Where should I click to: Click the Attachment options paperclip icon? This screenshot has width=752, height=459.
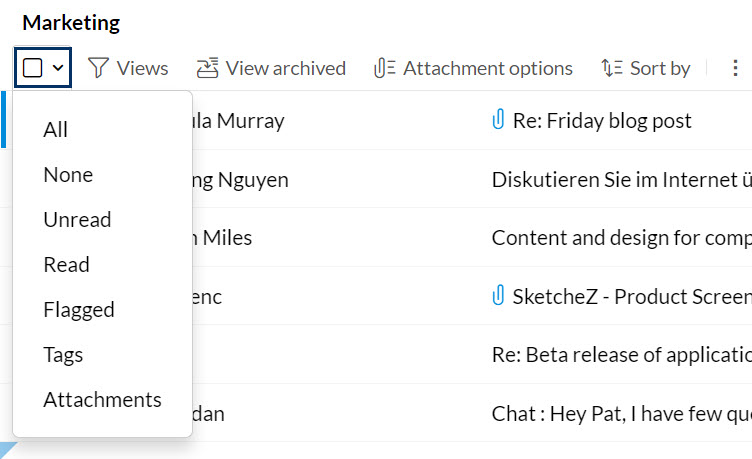[384, 68]
